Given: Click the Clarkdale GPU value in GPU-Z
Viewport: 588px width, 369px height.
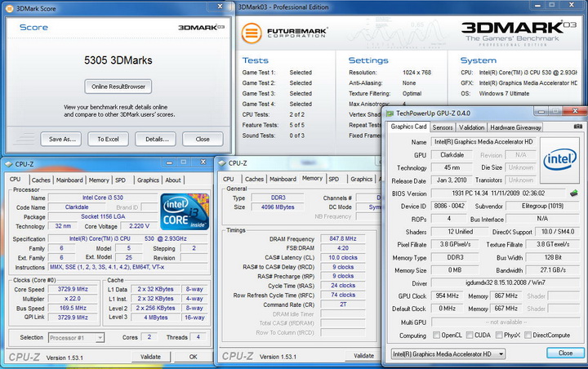Looking at the screenshot, I should click(x=452, y=155).
